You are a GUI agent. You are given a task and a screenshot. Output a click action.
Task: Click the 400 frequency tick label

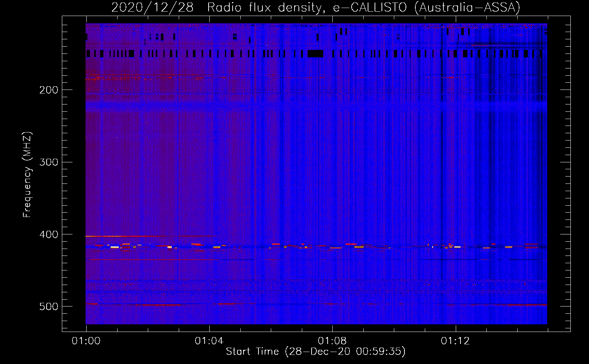(x=49, y=234)
